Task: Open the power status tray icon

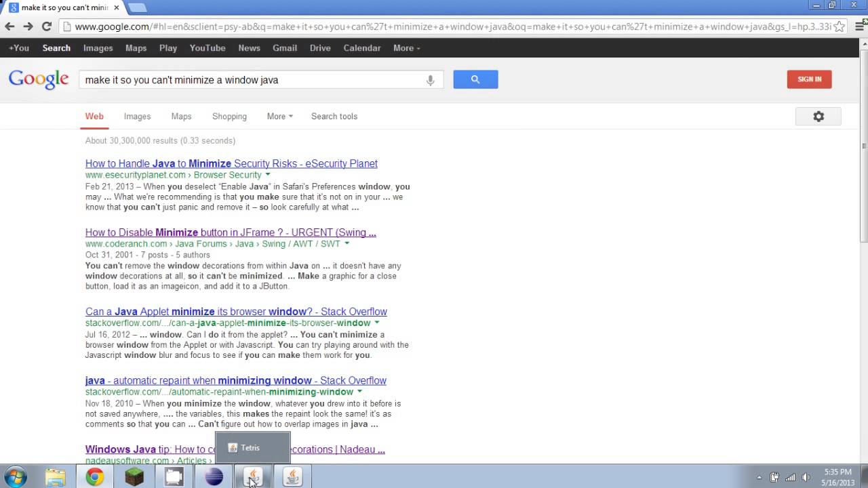Action: [x=774, y=477]
